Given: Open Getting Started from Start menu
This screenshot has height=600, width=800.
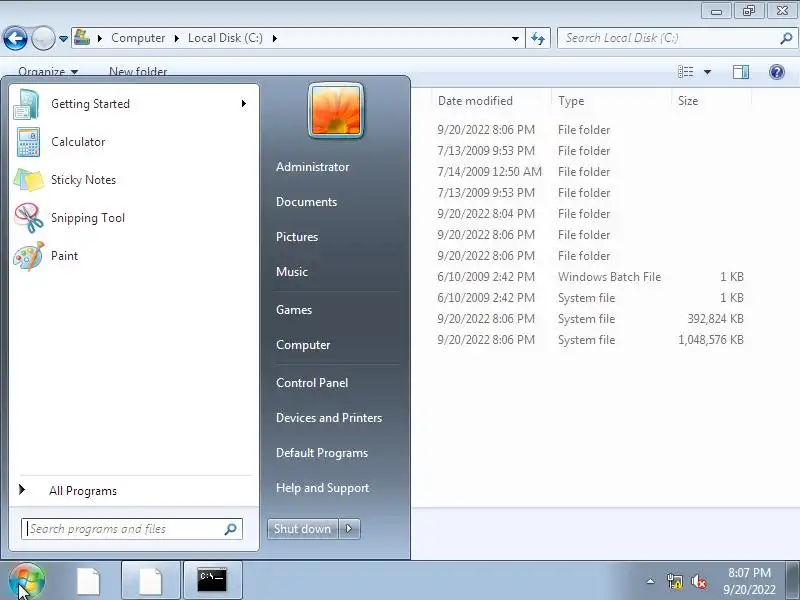Looking at the screenshot, I should [x=134, y=104].
